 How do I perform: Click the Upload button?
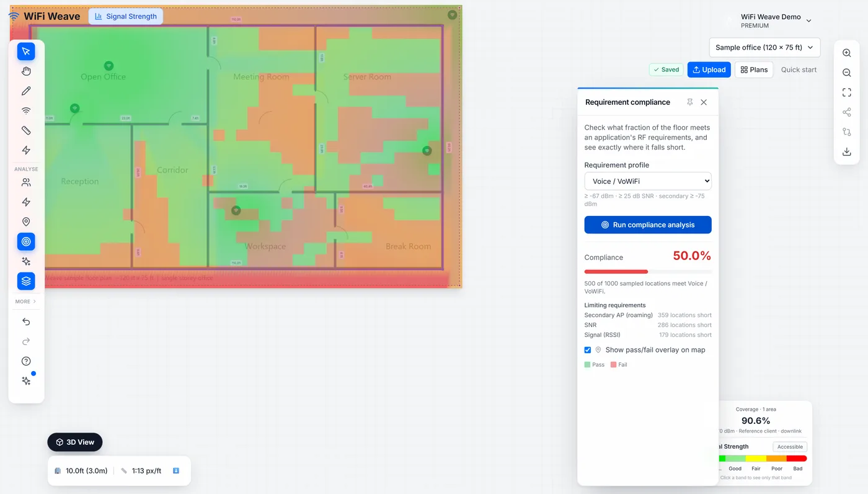[x=709, y=70]
